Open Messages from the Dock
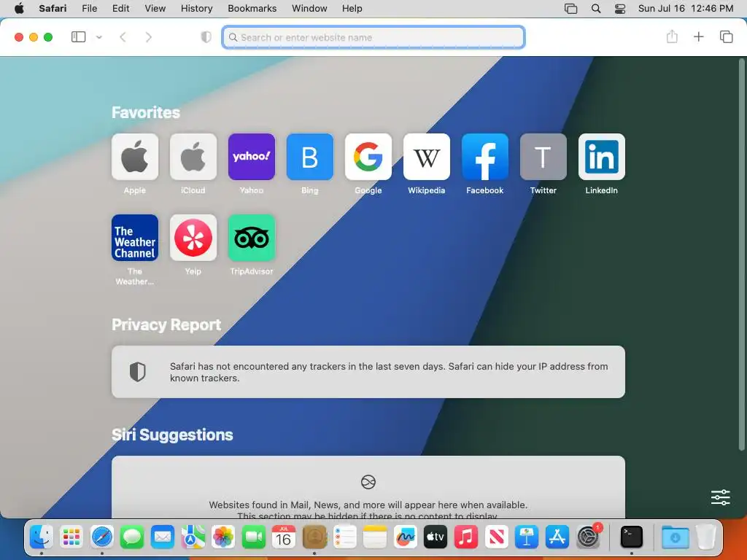Viewport: 747px width, 560px height. click(132, 537)
